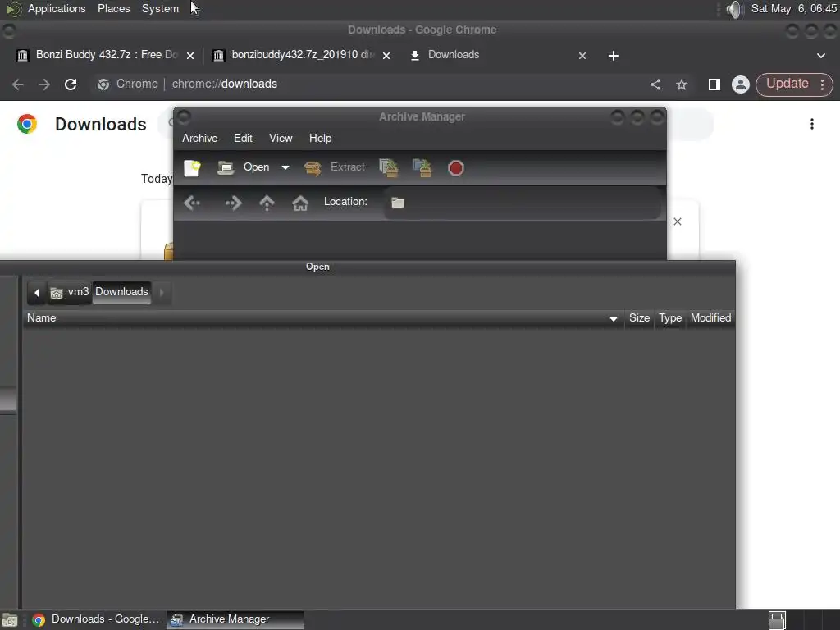
Task: Dismiss the download entry with its X
Action: pyautogui.click(x=677, y=221)
